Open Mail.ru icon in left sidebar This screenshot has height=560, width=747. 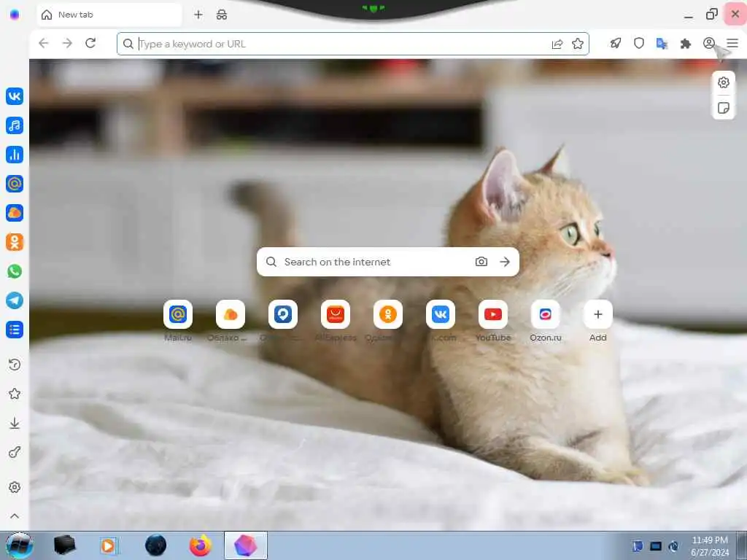(15, 183)
